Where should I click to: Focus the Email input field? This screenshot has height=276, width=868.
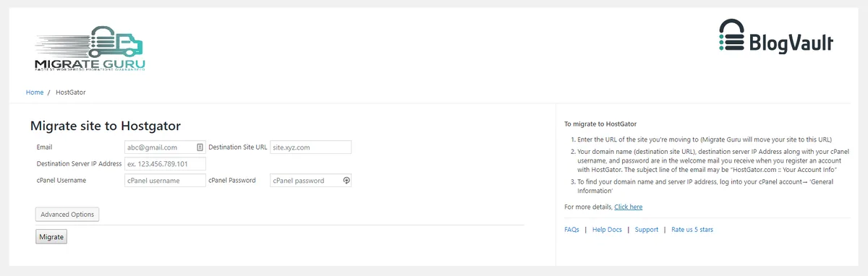(165, 147)
